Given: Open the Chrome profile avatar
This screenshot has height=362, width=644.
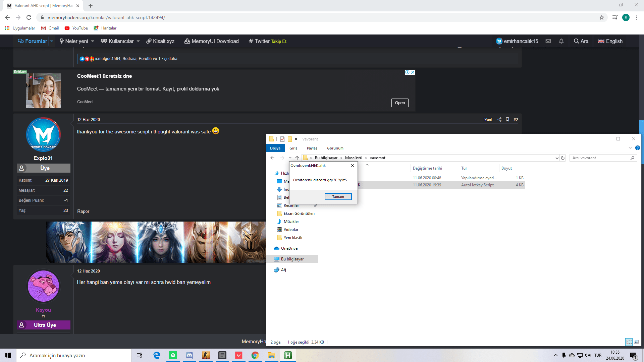Looking at the screenshot, I should point(626,17).
